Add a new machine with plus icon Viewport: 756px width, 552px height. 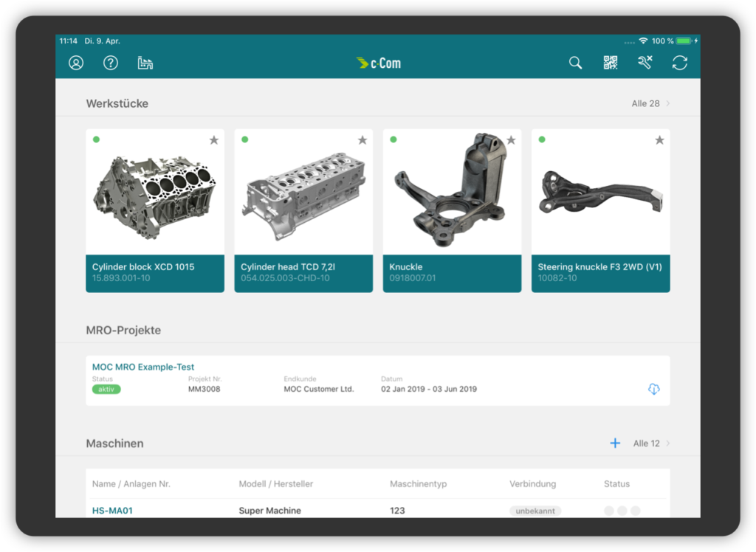(615, 444)
